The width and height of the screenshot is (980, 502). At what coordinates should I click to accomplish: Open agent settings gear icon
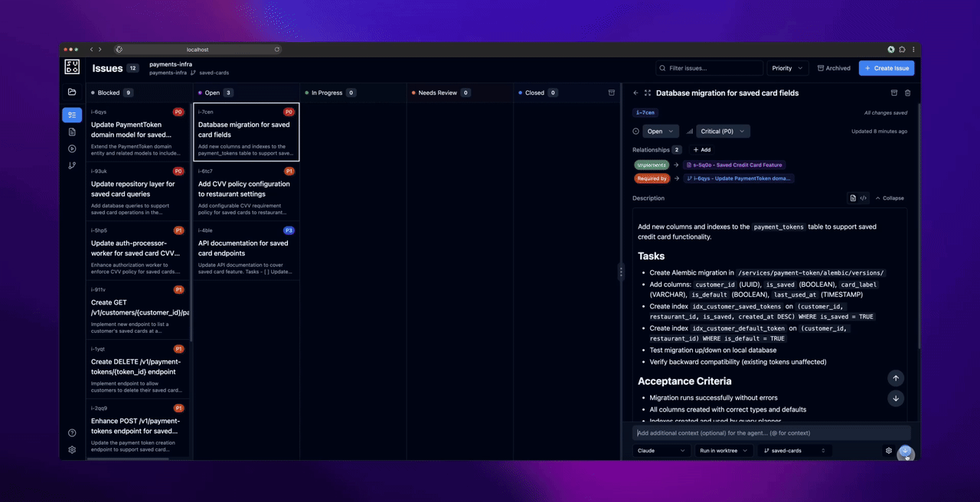coord(889,451)
